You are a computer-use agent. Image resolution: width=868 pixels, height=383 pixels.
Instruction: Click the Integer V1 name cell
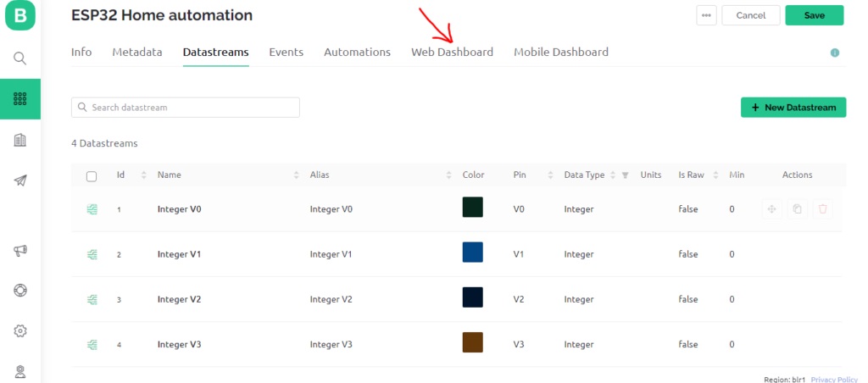click(x=179, y=254)
